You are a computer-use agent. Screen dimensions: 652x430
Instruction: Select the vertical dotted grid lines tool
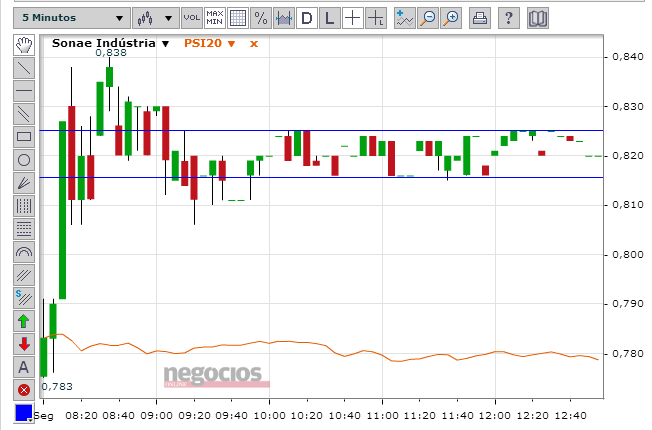(x=24, y=206)
